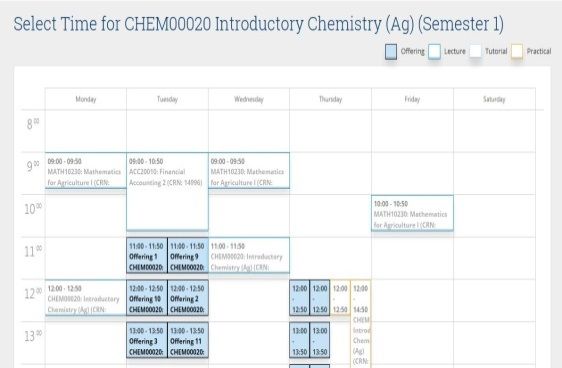
Task: Click the blue Offering legend swatch
Action: [391, 52]
